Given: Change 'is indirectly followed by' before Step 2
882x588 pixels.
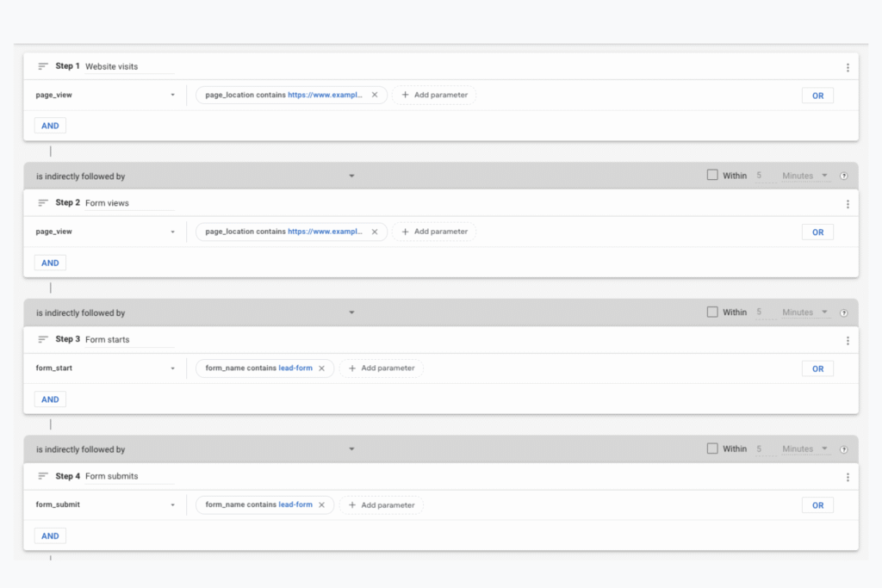Looking at the screenshot, I should tap(196, 176).
